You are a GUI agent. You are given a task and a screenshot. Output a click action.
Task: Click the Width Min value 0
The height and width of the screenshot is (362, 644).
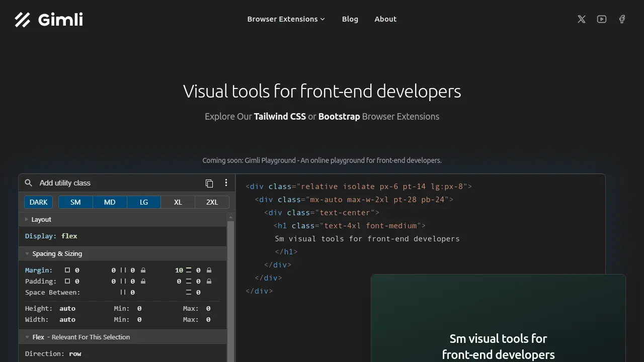pyautogui.click(x=139, y=319)
